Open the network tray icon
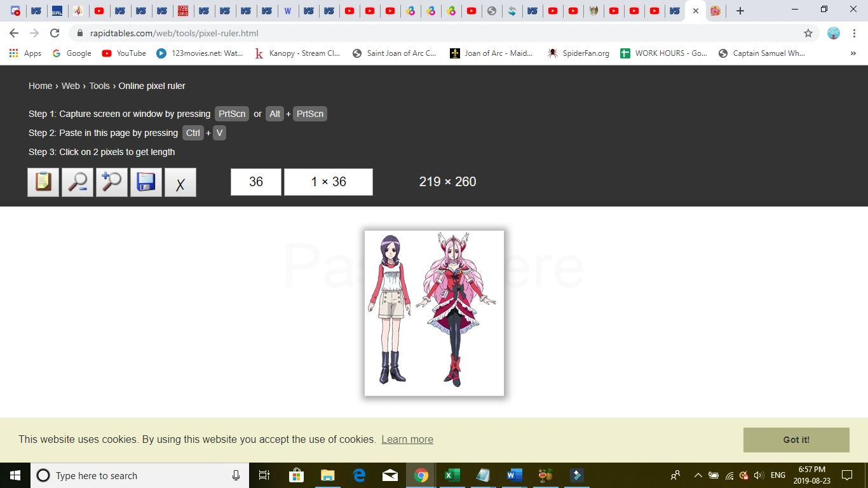Image resolution: width=868 pixels, height=488 pixels. point(729,475)
